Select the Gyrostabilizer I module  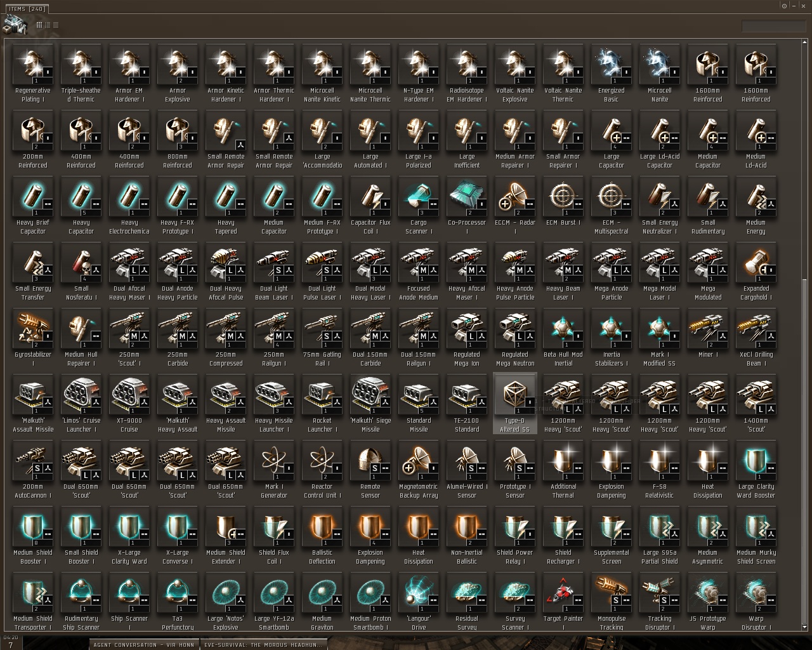tap(33, 338)
